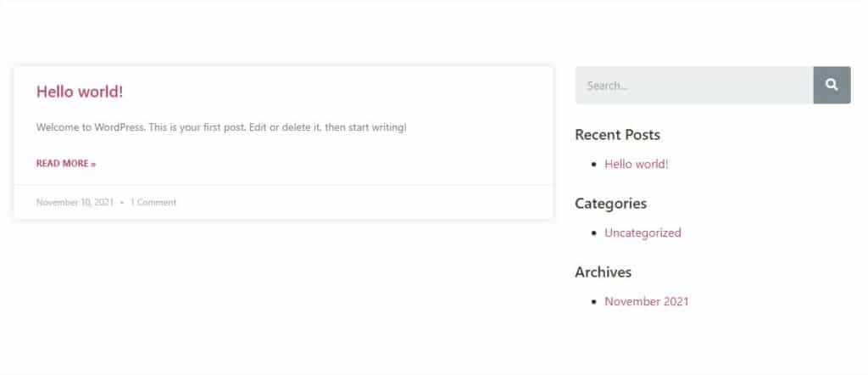This screenshot has width=868, height=375.
Task: Click the Search... placeholder text
Action: [607, 86]
